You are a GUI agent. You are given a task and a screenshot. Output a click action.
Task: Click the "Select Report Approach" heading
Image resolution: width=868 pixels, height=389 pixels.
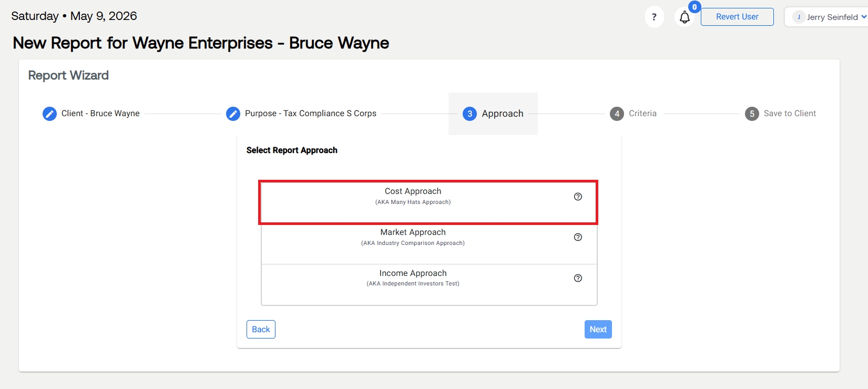point(292,150)
